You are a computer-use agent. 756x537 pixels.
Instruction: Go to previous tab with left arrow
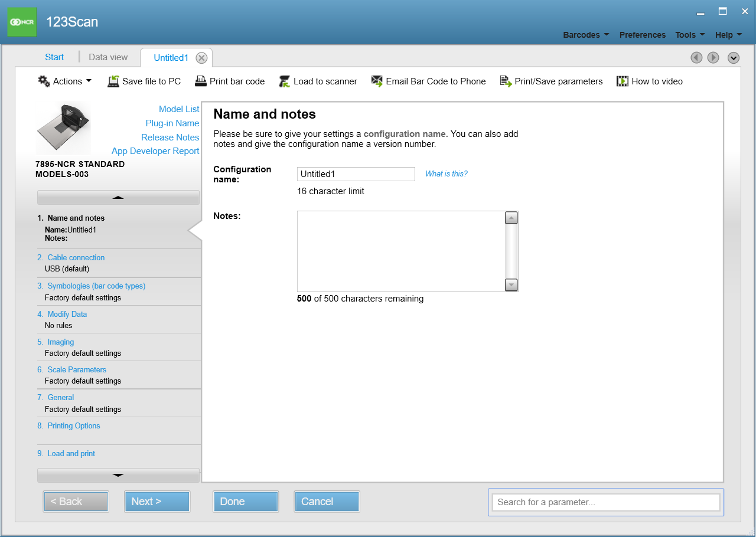tap(696, 57)
